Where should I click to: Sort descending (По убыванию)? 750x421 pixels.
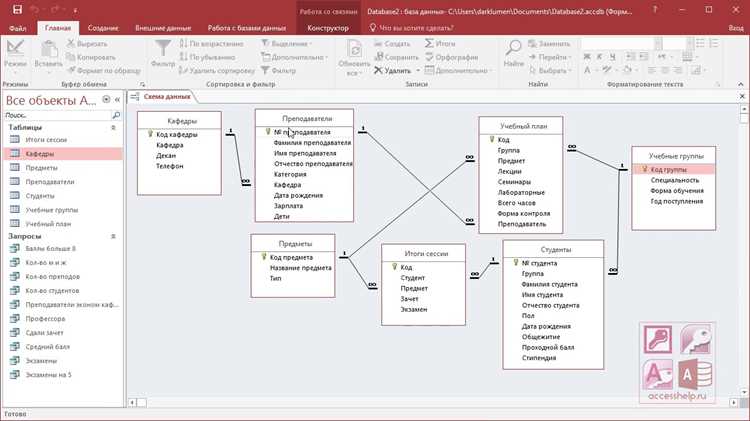click(x=207, y=57)
